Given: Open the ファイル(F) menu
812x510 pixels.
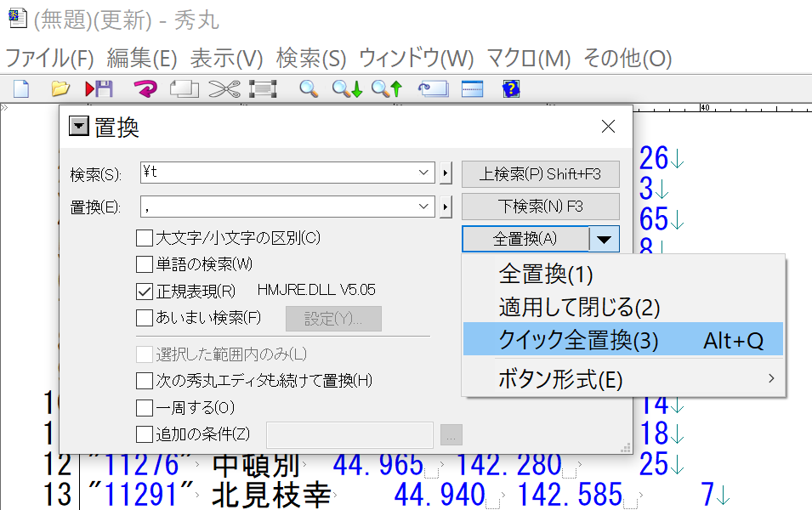Looking at the screenshot, I should click(x=49, y=58).
